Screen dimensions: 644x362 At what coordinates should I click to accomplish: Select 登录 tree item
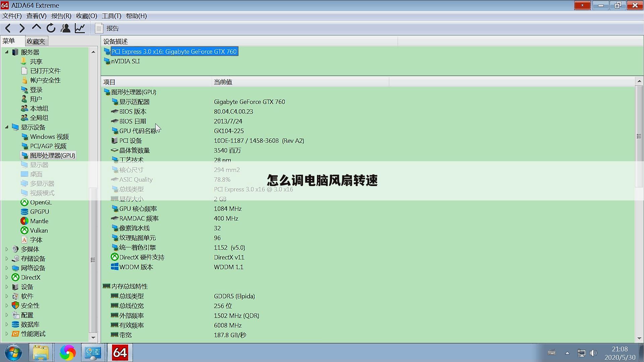point(36,89)
